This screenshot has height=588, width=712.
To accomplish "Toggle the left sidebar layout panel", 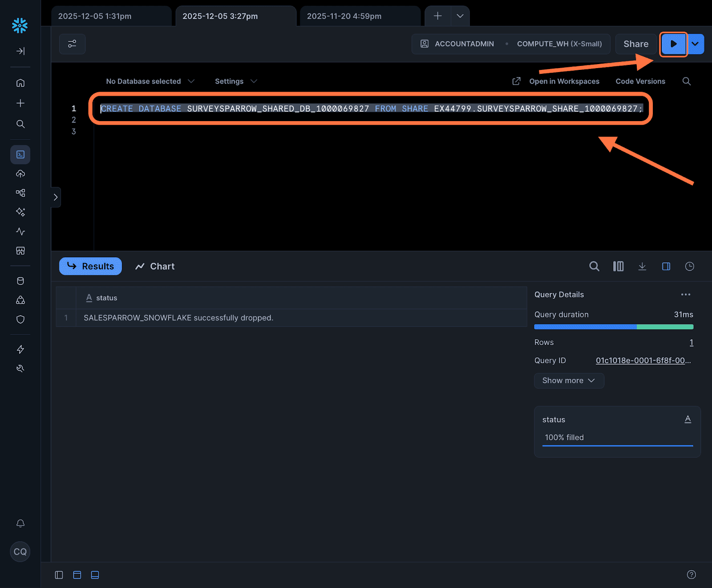I will (59, 575).
